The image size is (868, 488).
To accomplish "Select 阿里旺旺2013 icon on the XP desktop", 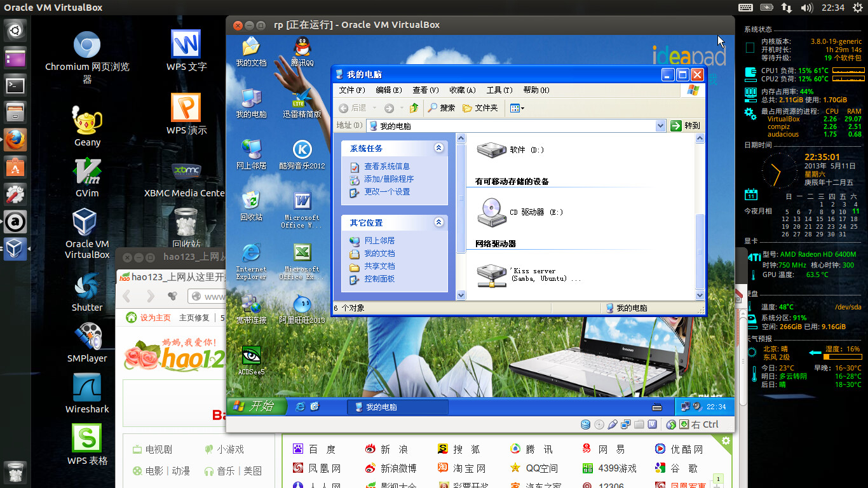I will [302, 309].
